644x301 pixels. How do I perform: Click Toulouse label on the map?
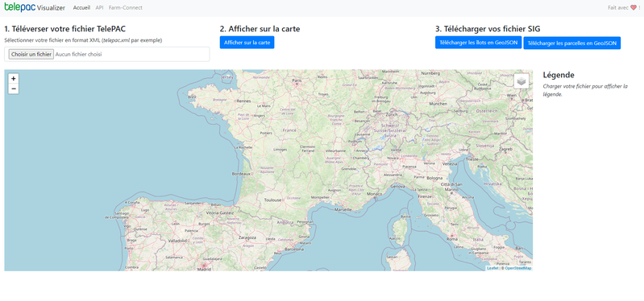tap(272, 200)
